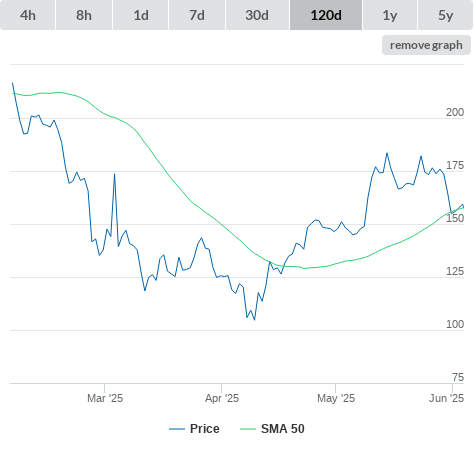Click the 200 price axis label

455,112
